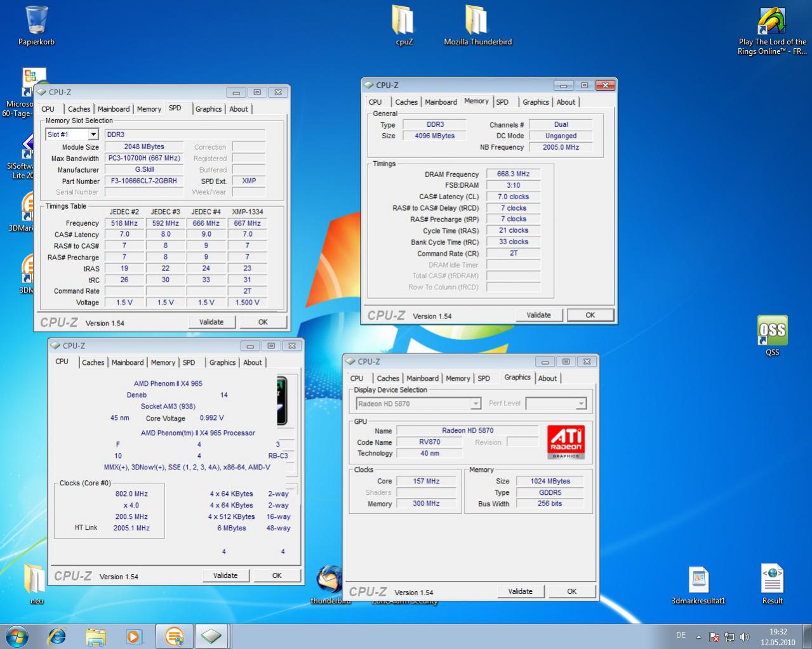Click OK in the Phenom CPU window
Screen dimensions: 812x649
(x=277, y=576)
